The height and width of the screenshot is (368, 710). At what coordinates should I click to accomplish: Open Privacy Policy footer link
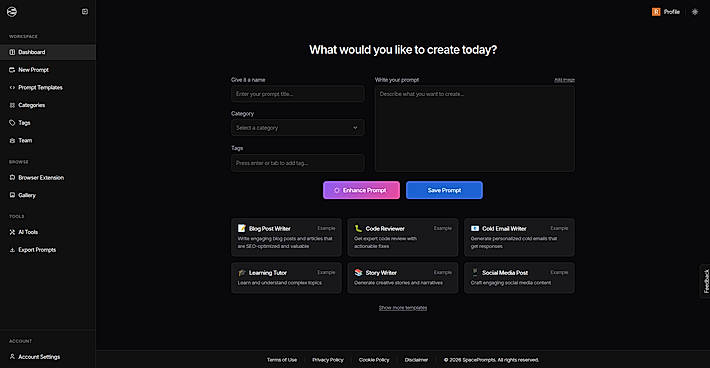point(328,360)
